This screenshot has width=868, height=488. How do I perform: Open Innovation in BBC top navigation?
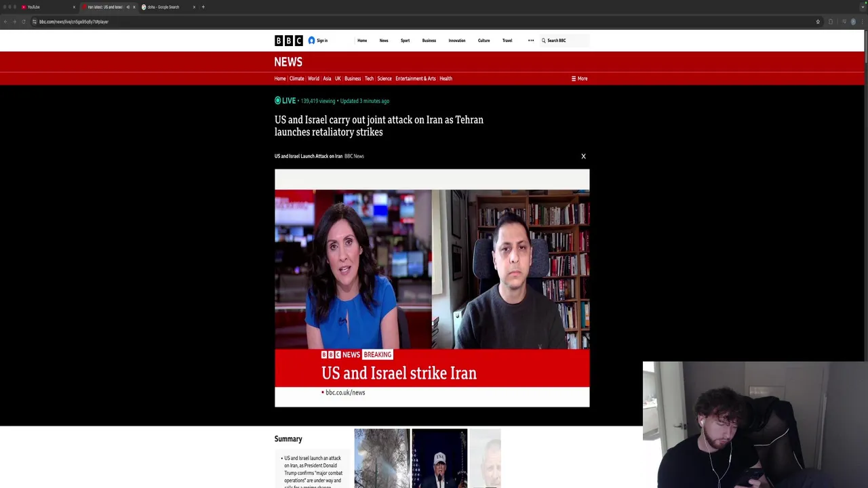(x=457, y=41)
